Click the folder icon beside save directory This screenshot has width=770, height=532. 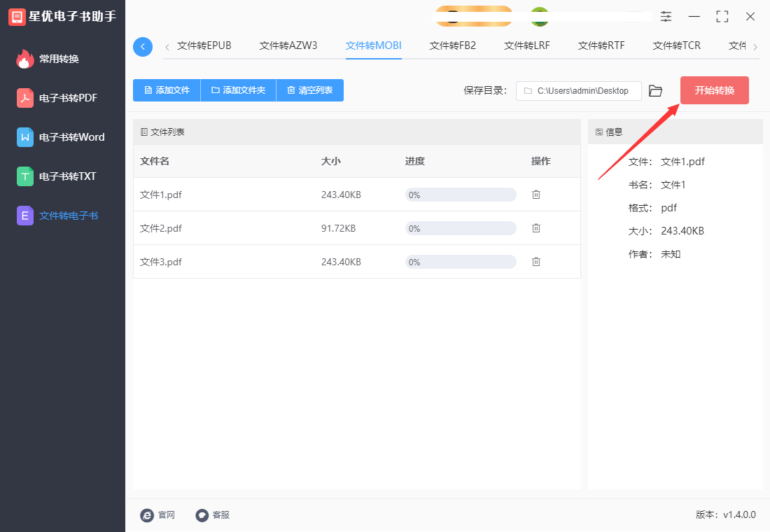(655, 90)
